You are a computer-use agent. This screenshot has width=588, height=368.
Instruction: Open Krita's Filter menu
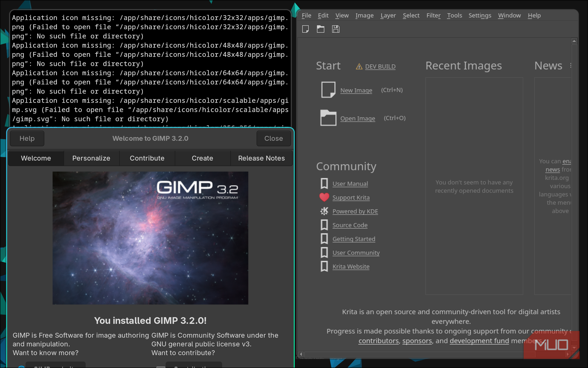[x=433, y=16]
